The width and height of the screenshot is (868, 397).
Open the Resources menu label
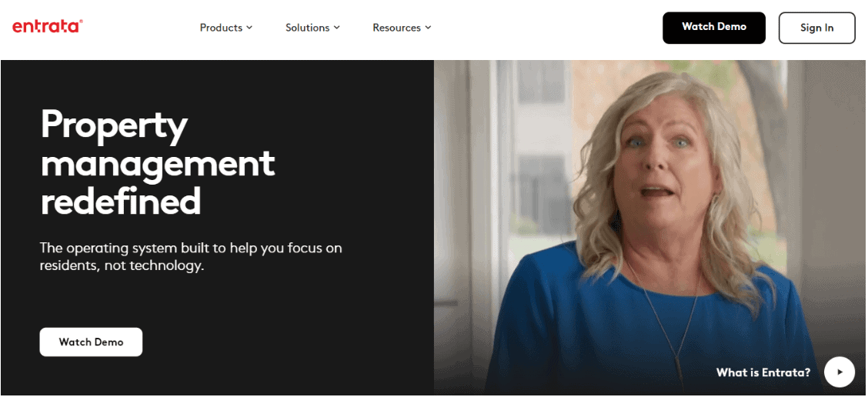point(396,28)
